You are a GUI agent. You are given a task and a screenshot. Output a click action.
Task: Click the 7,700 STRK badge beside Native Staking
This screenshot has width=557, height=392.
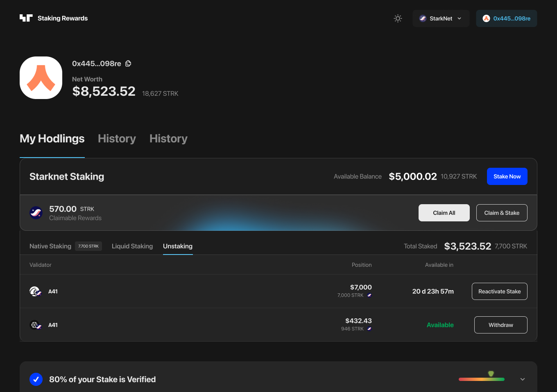[88, 246]
